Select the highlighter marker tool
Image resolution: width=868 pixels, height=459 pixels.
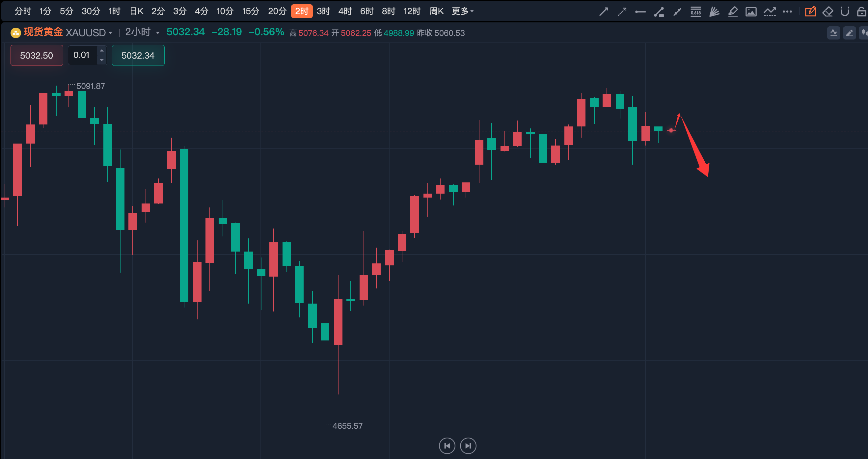pyautogui.click(x=733, y=12)
